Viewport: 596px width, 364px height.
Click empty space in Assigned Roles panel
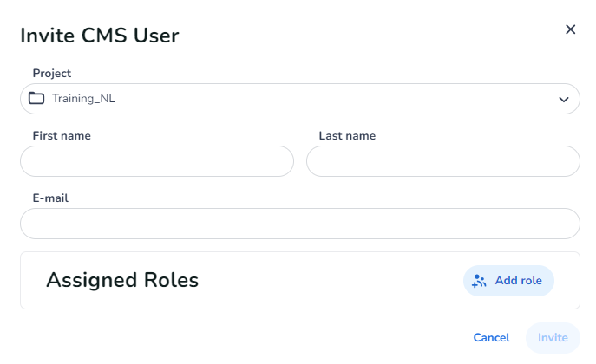coord(330,281)
